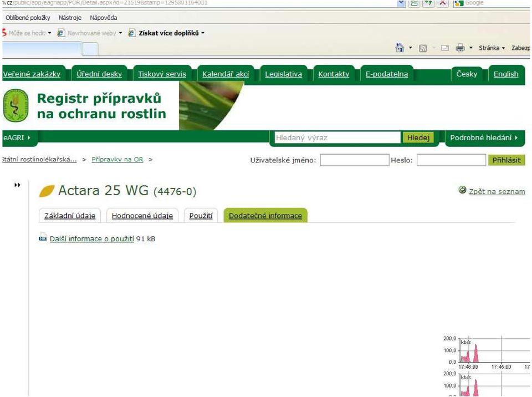
Task: Open Kalendář akcí
Action: coord(226,74)
